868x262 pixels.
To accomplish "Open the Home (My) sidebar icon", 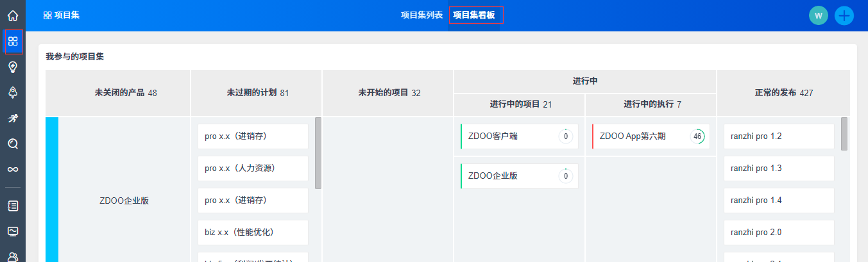I will click(x=12, y=15).
